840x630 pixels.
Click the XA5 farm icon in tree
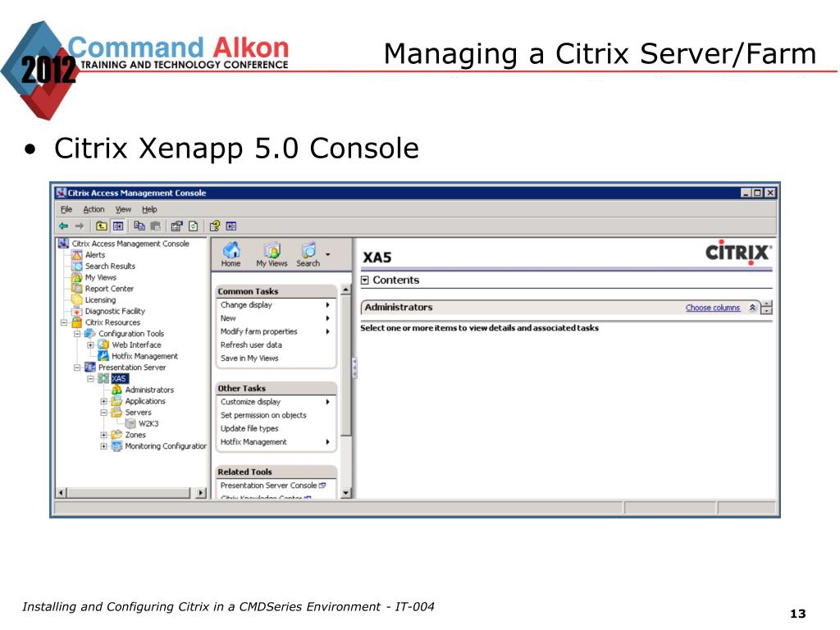click(x=103, y=378)
